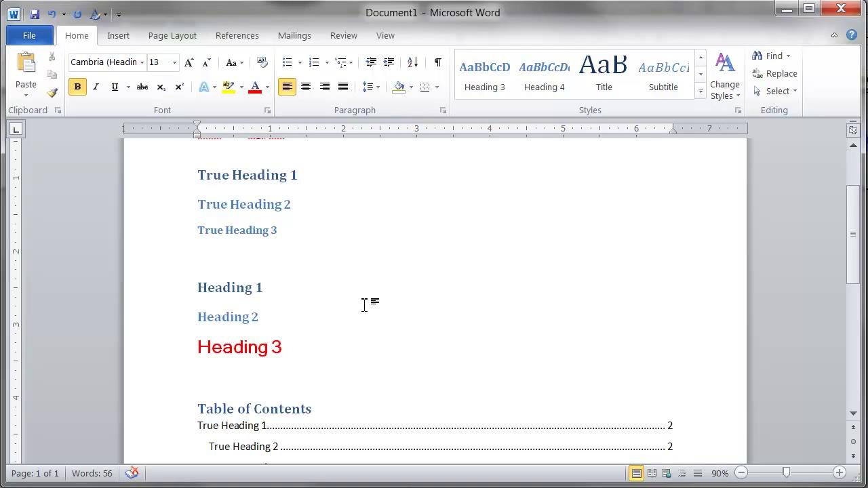The height and width of the screenshot is (488, 868).
Task: Expand the Change Case menu
Action: 235,62
